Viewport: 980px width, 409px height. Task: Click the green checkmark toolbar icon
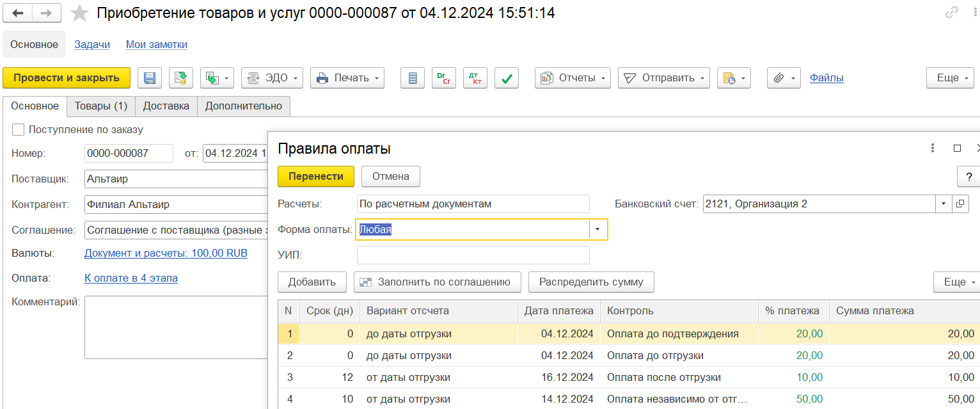click(507, 78)
